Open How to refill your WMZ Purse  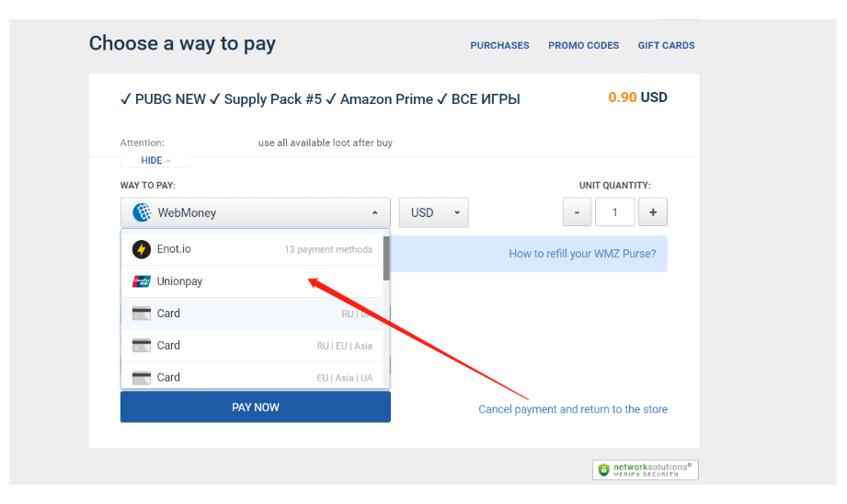[582, 254]
